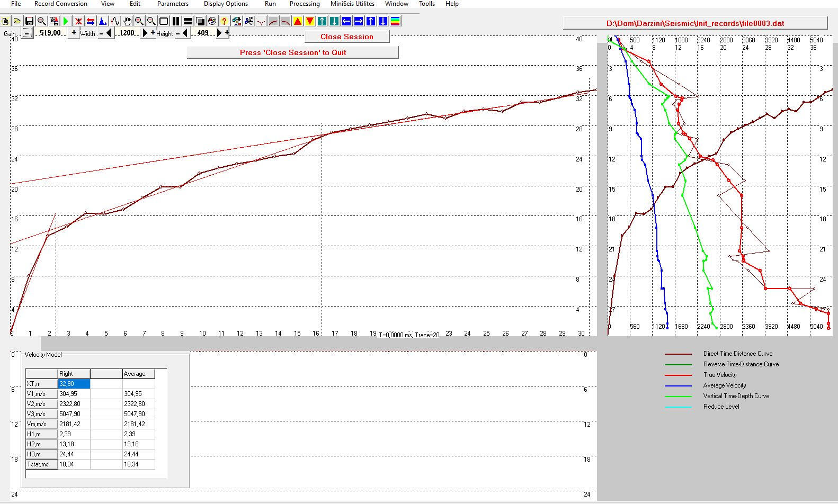The width and height of the screenshot is (838, 504).
Task: Open file with the folder icon
Action: click(x=17, y=21)
